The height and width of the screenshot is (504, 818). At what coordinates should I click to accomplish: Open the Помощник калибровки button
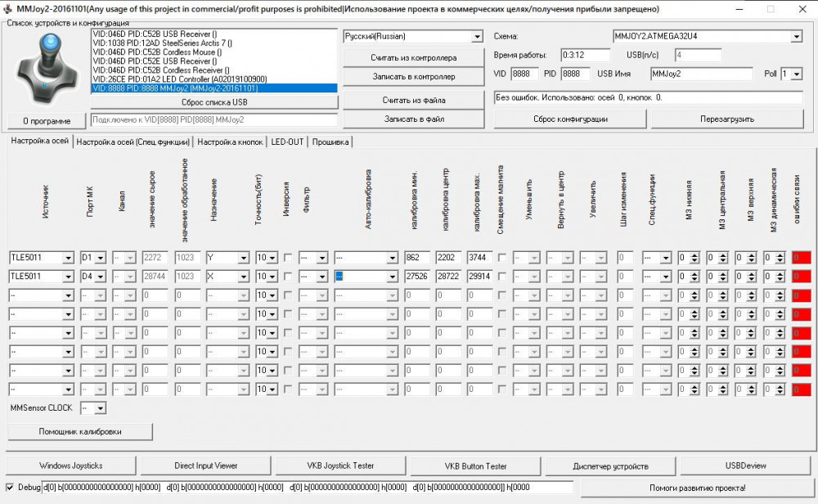coord(80,431)
